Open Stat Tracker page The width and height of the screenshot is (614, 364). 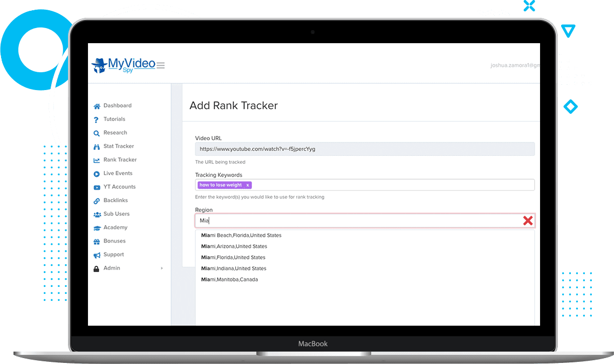tap(119, 146)
